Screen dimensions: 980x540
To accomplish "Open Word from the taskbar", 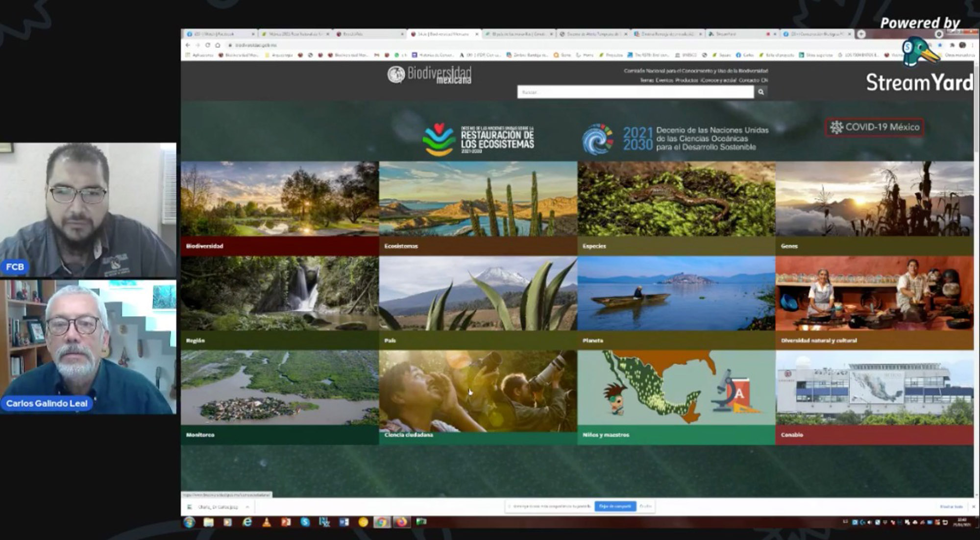I will (x=344, y=522).
